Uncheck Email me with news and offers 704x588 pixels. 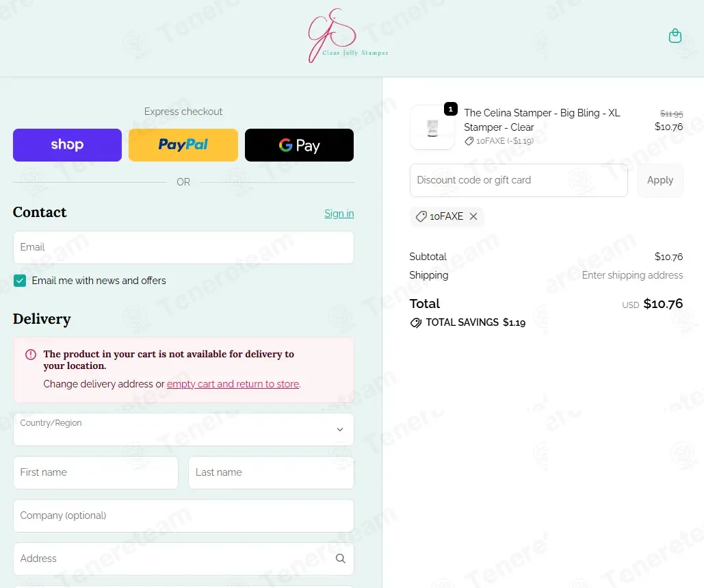pyautogui.click(x=20, y=281)
